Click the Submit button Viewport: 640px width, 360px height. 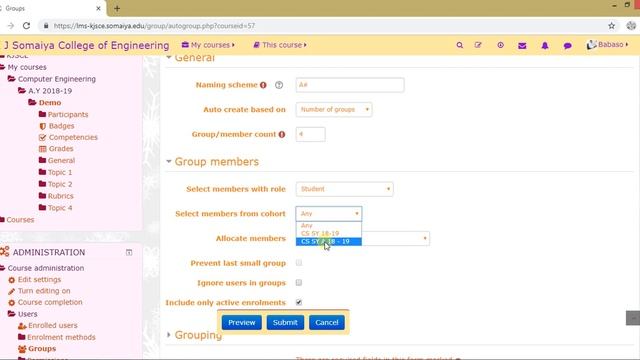coord(285,322)
